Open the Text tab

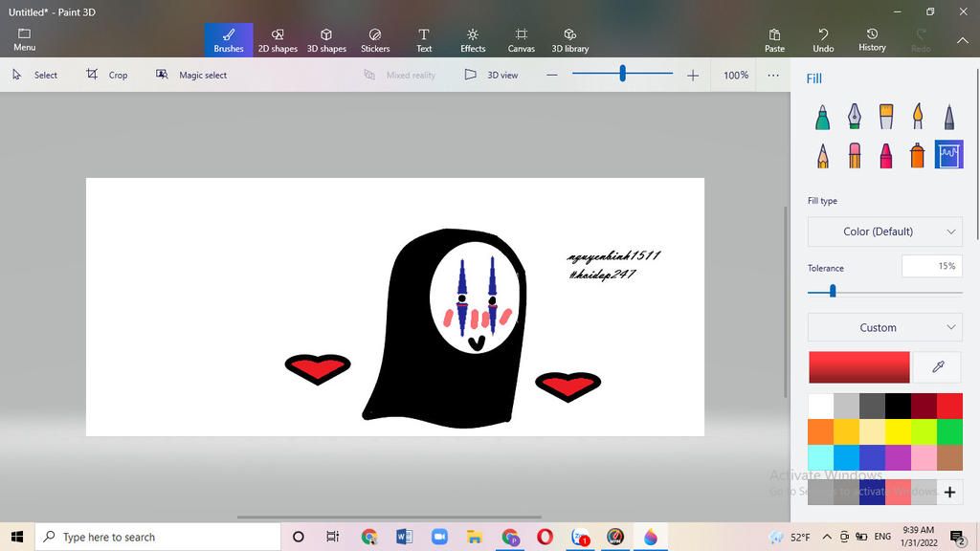pyautogui.click(x=424, y=40)
